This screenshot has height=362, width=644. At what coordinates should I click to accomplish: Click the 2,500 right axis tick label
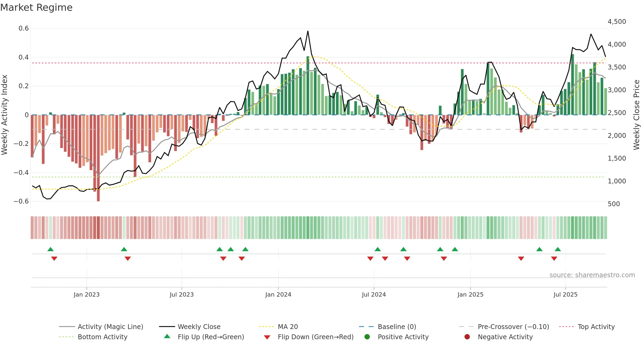(617, 113)
